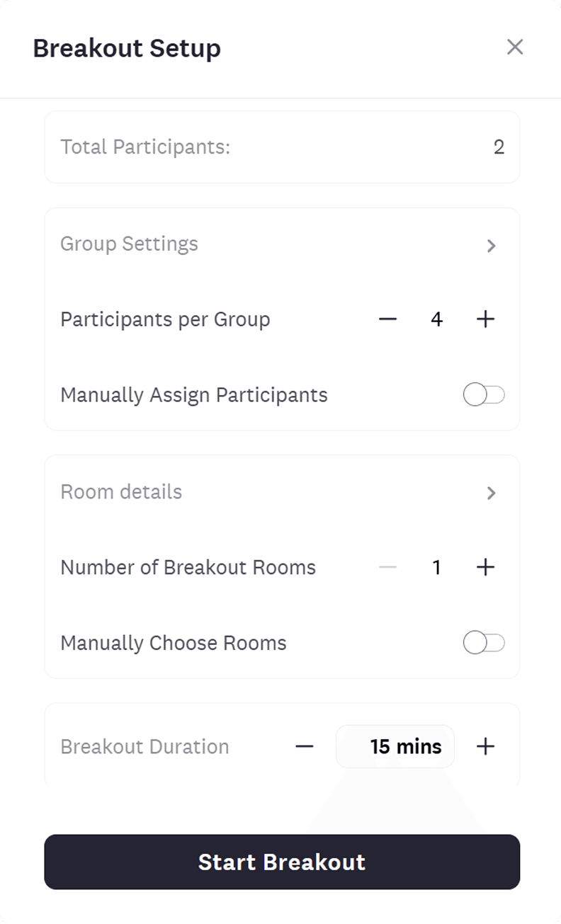Click the Room details section heading

click(x=121, y=492)
